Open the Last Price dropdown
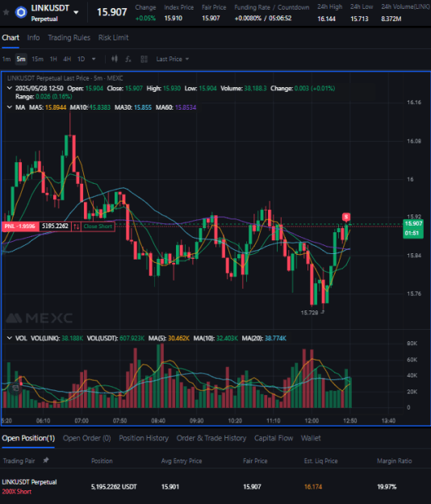The width and height of the screenshot is (431, 504). tap(173, 59)
